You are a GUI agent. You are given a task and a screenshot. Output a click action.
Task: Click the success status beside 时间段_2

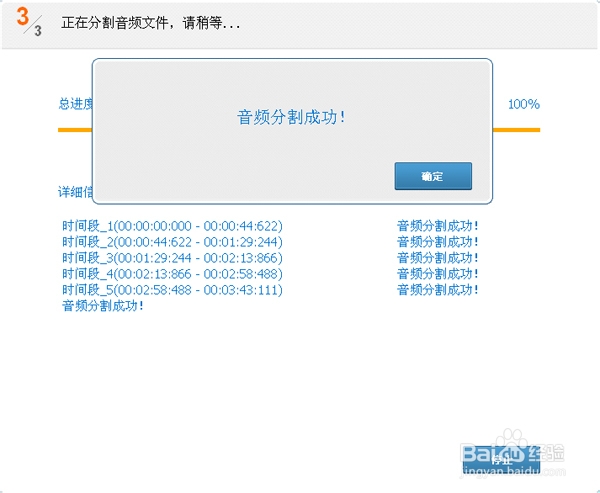(438, 242)
